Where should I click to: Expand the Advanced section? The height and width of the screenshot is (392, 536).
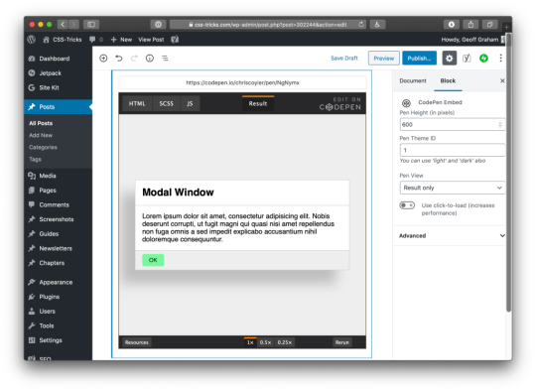pos(452,235)
